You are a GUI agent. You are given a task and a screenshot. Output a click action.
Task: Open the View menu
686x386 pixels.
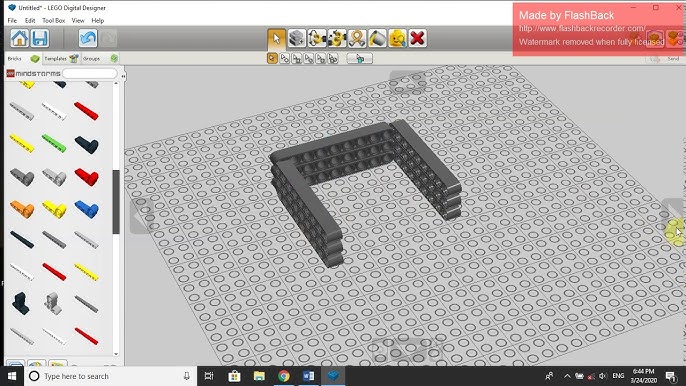coord(78,21)
